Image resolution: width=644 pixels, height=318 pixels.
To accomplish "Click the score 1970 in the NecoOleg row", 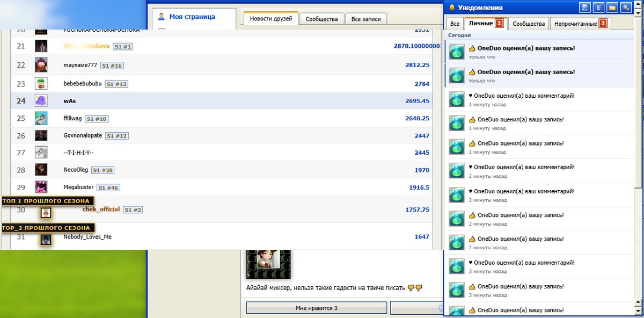I will tap(422, 170).
